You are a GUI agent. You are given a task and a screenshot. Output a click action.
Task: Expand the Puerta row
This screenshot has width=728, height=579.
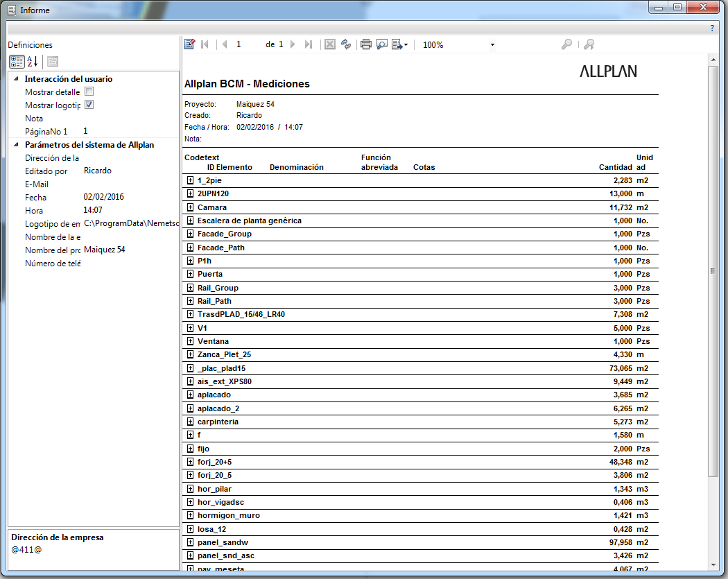190,274
